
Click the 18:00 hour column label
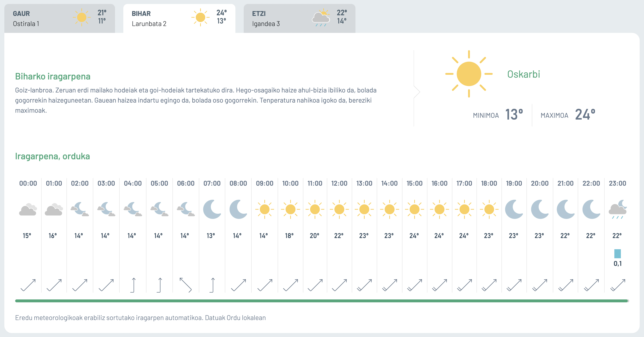(489, 183)
